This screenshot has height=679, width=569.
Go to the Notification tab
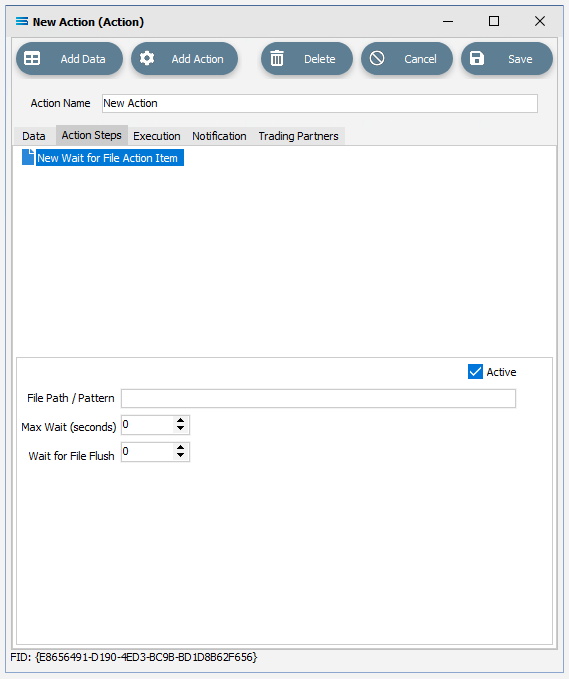click(x=219, y=136)
